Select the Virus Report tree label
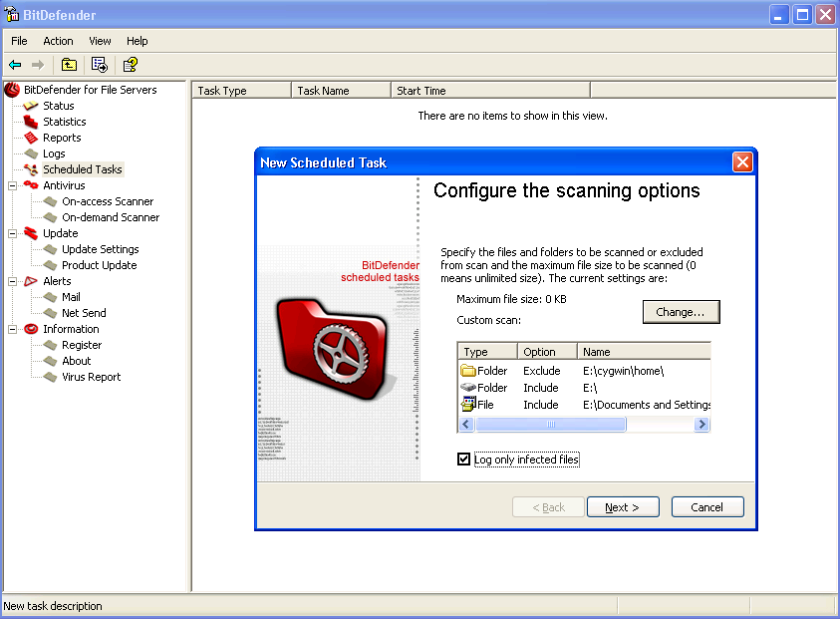840x619 pixels. (91, 377)
